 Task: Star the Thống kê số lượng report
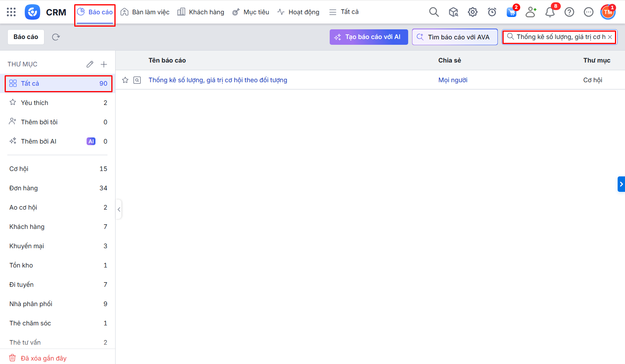tap(125, 80)
